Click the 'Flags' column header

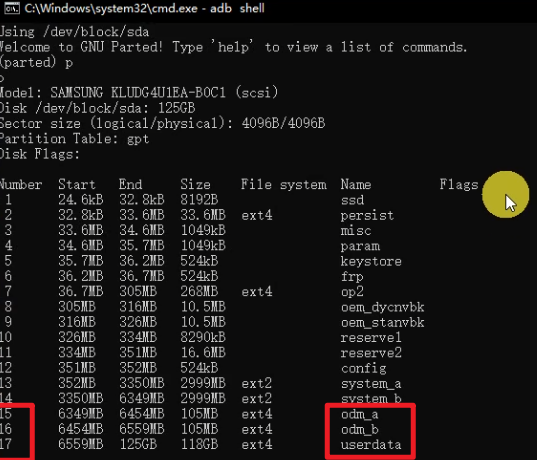point(459,185)
